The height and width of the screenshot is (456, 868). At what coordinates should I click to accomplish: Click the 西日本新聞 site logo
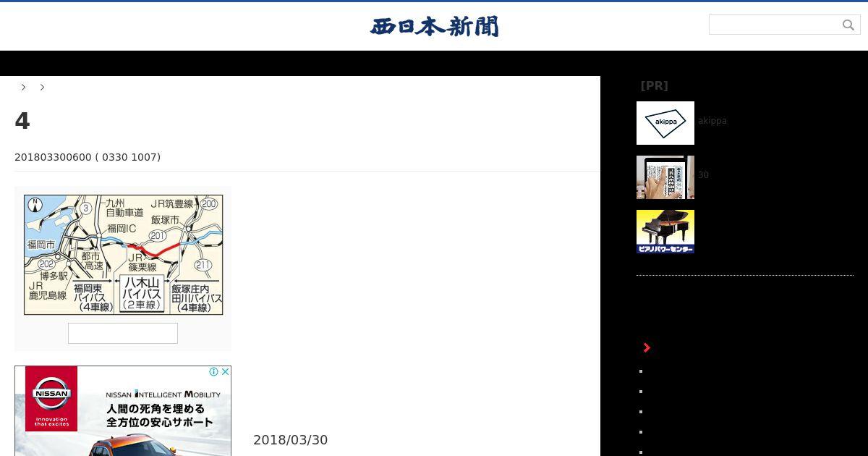coord(434,27)
